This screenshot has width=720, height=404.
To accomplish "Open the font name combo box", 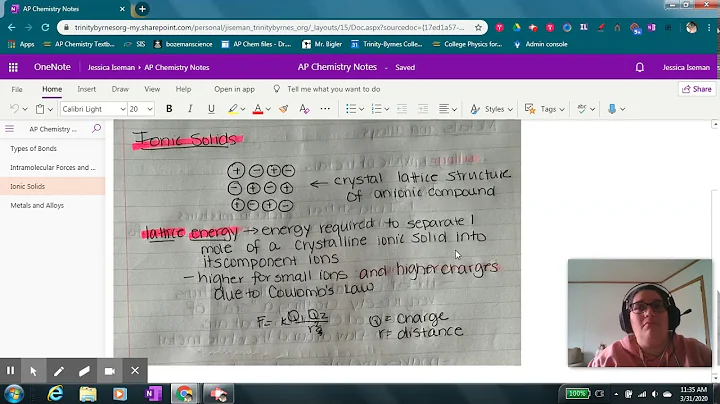I will (94, 109).
